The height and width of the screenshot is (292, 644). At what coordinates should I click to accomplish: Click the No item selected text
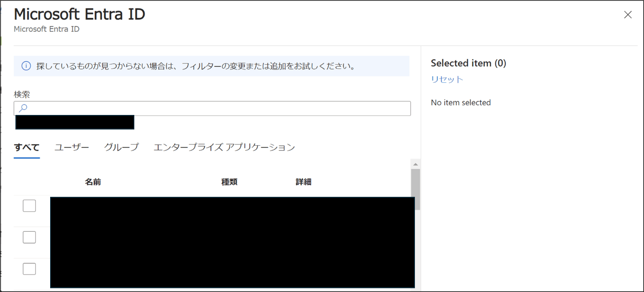460,103
